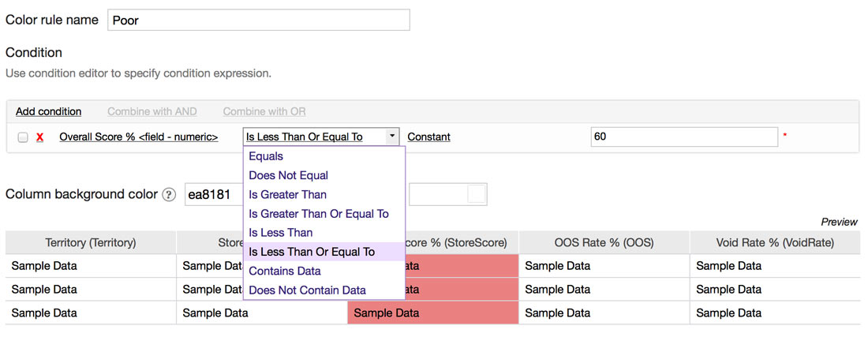Select 'Is Greater Than Or Equal To' option

(x=319, y=214)
